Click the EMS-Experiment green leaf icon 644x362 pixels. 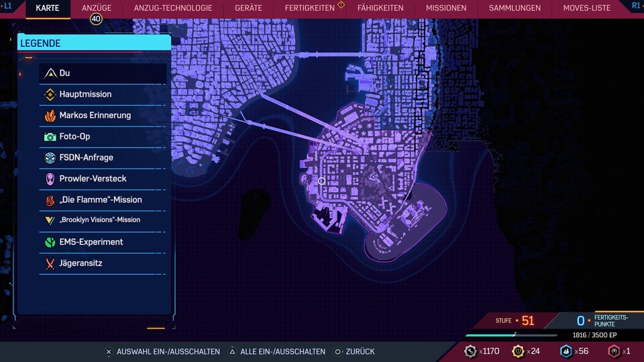pyautogui.click(x=50, y=242)
